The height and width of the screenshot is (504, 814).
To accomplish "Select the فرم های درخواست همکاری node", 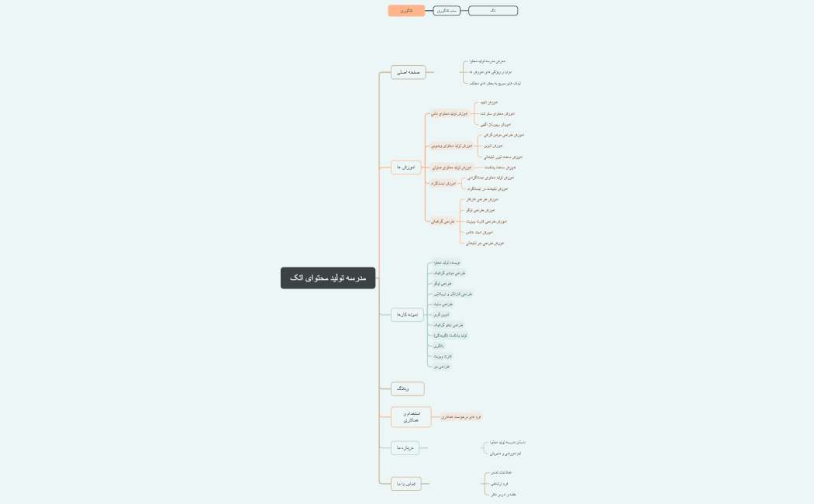I will (x=461, y=417).
